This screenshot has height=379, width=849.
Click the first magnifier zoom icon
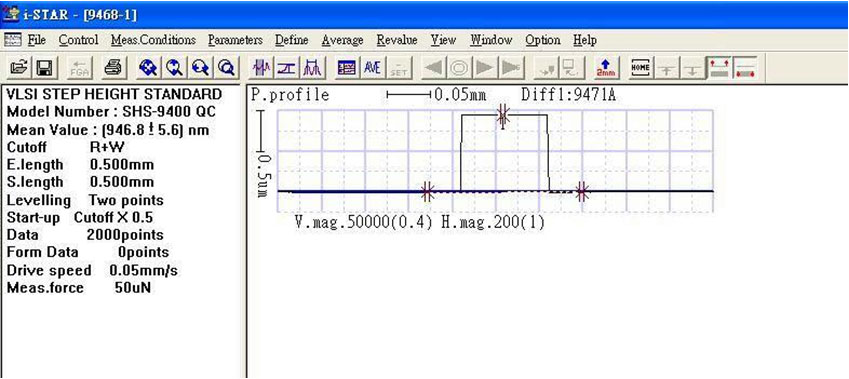click(x=148, y=68)
